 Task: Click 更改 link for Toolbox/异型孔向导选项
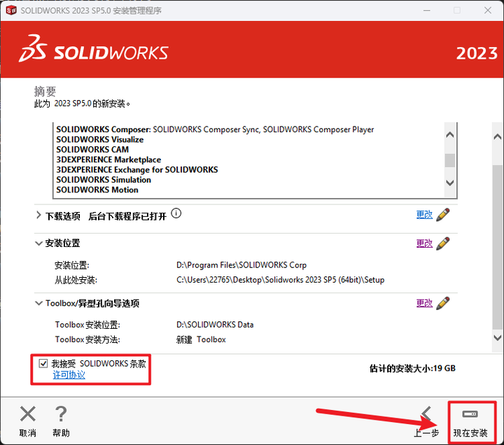point(424,303)
